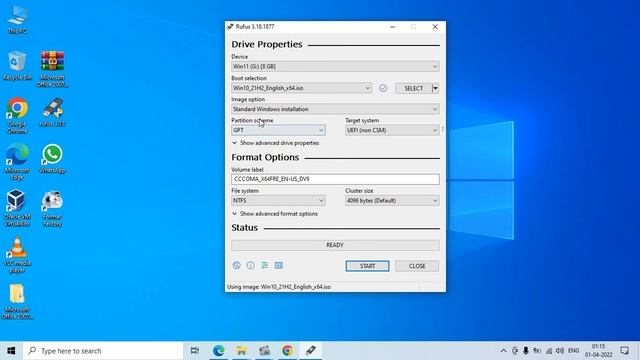640x360 pixels.
Task: Click the Using image status bar text
Action: (x=279, y=287)
